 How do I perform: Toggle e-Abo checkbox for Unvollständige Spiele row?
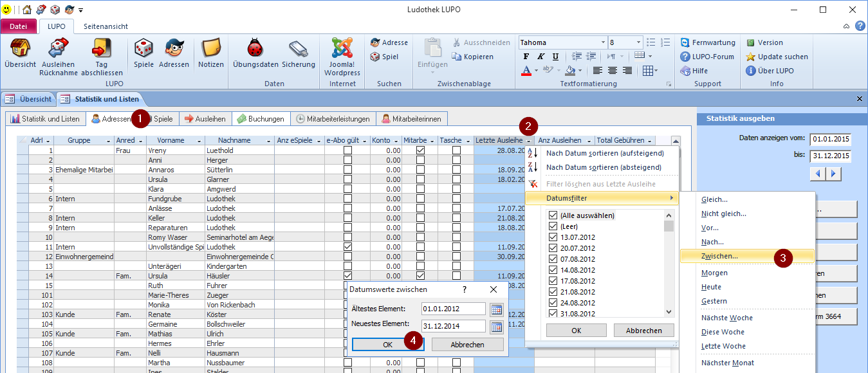pyautogui.click(x=347, y=247)
